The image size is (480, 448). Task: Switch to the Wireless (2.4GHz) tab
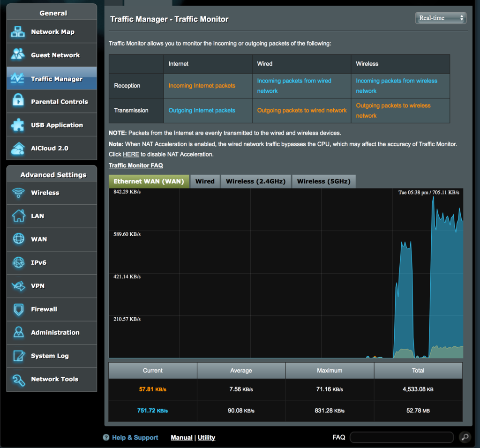click(x=255, y=181)
